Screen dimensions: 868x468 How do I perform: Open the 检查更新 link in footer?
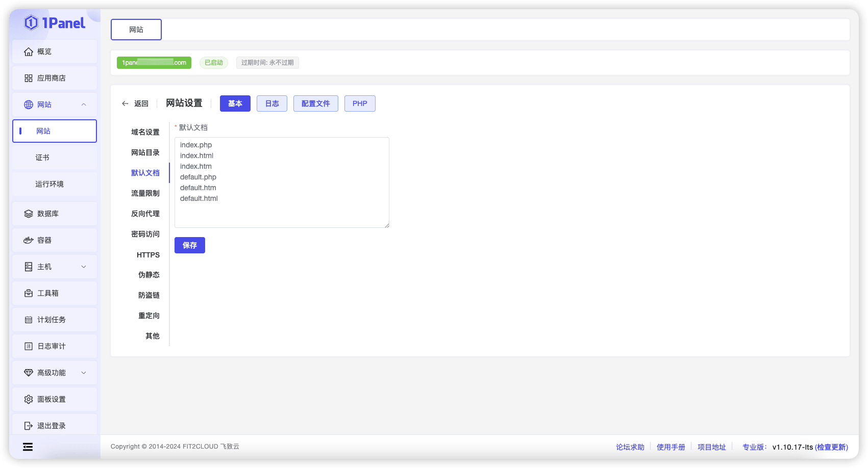pyautogui.click(x=831, y=447)
